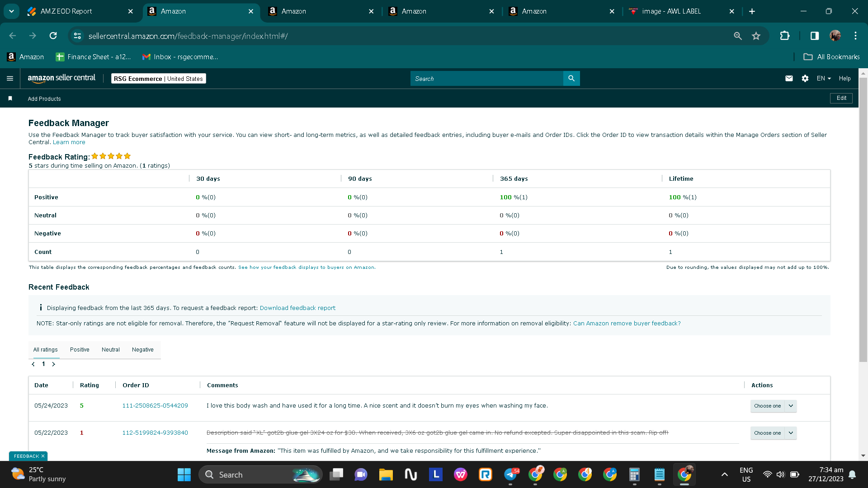The height and width of the screenshot is (488, 868).
Task: Select the Neutral feedback tab
Action: [x=111, y=350]
